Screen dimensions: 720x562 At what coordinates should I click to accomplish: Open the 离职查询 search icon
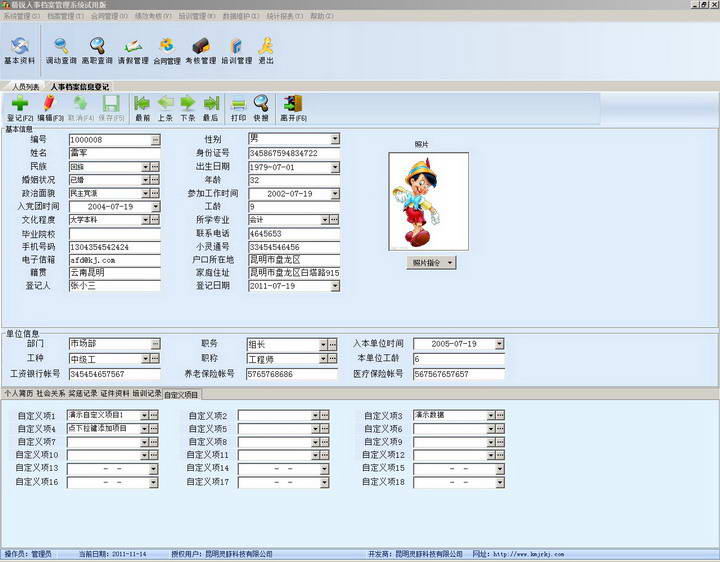pyautogui.click(x=97, y=51)
